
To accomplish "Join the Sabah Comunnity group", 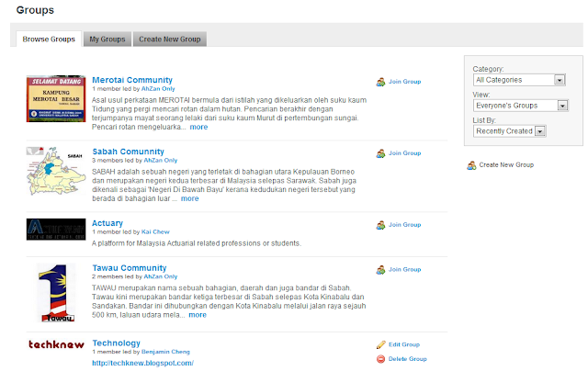I will (x=404, y=152).
